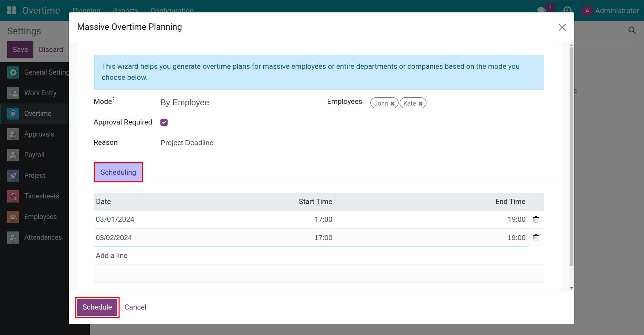
Task: Uncheck the Approval Required checkbox
Action: (164, 122)
